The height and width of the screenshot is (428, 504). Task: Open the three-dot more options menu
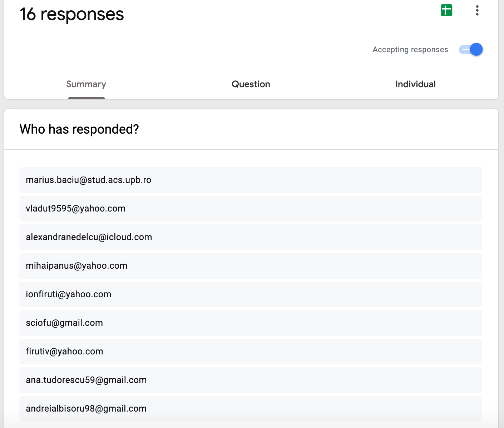click(x=477, y=10)
